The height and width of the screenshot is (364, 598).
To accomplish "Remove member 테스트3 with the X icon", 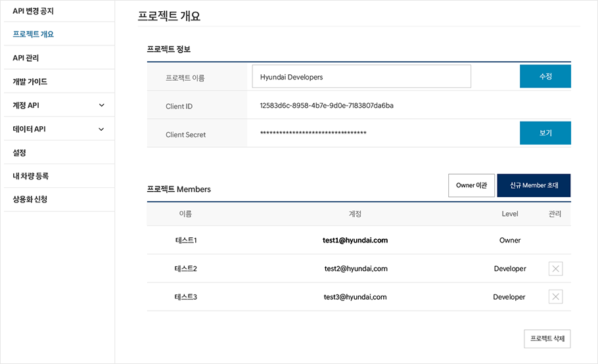I will click(556, 297).
